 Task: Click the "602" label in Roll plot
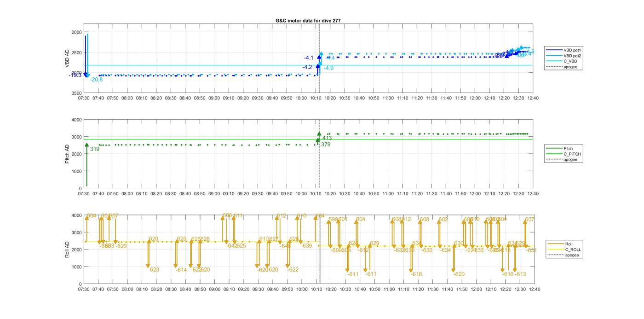[443, 220]
